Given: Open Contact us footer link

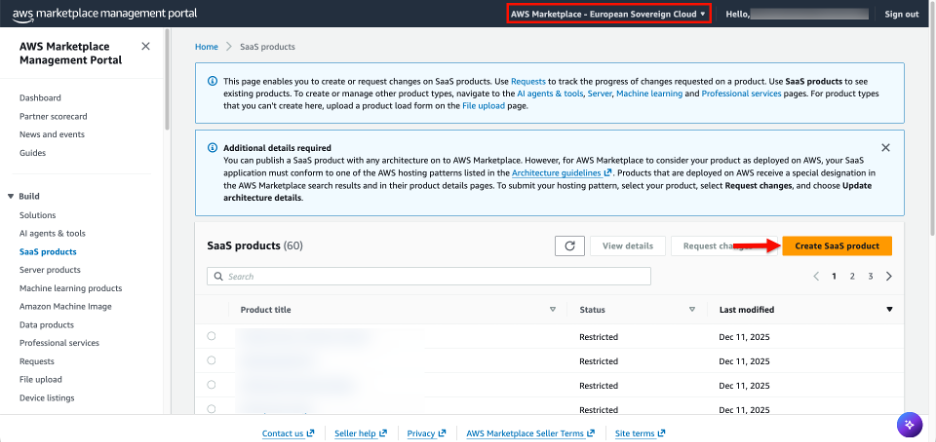Looking at the screenshot, I should click(x=288, y=433).
